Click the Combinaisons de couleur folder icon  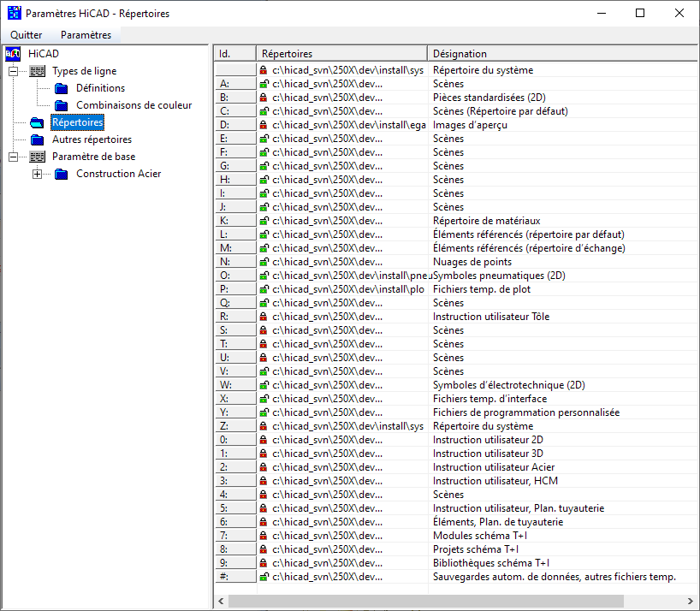61,105
